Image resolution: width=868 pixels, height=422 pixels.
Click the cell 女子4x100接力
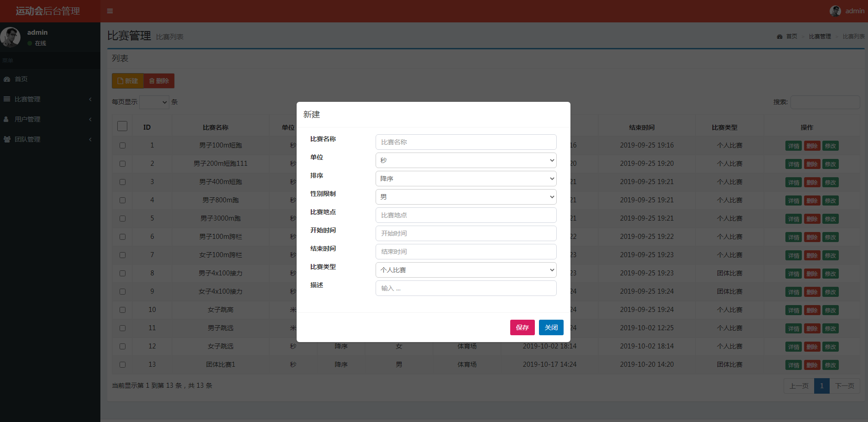point(220,291)
